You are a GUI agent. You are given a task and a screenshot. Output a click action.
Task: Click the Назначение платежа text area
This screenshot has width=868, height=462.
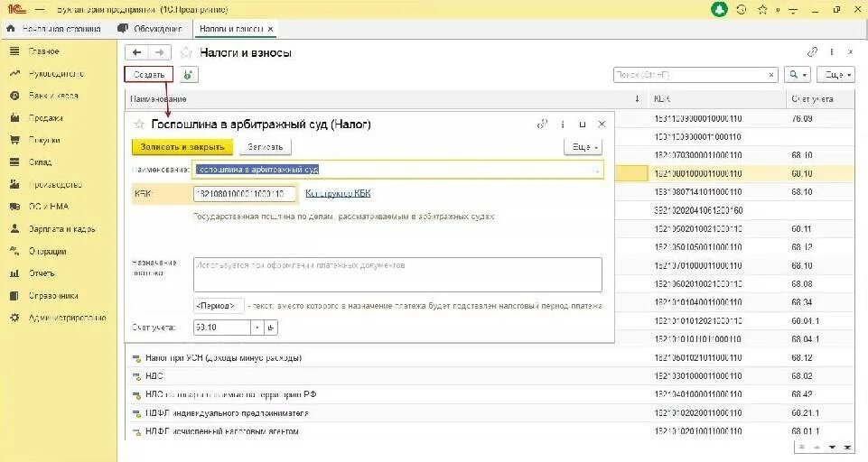click(x=397, y=274)
